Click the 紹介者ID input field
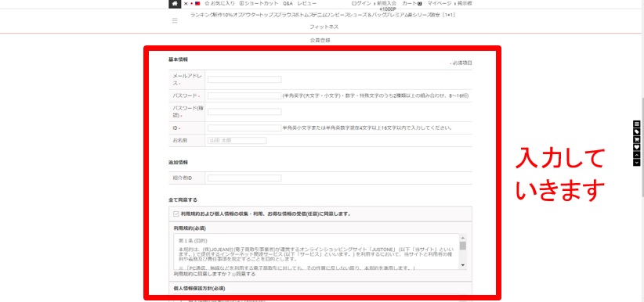 click(244, 178)
